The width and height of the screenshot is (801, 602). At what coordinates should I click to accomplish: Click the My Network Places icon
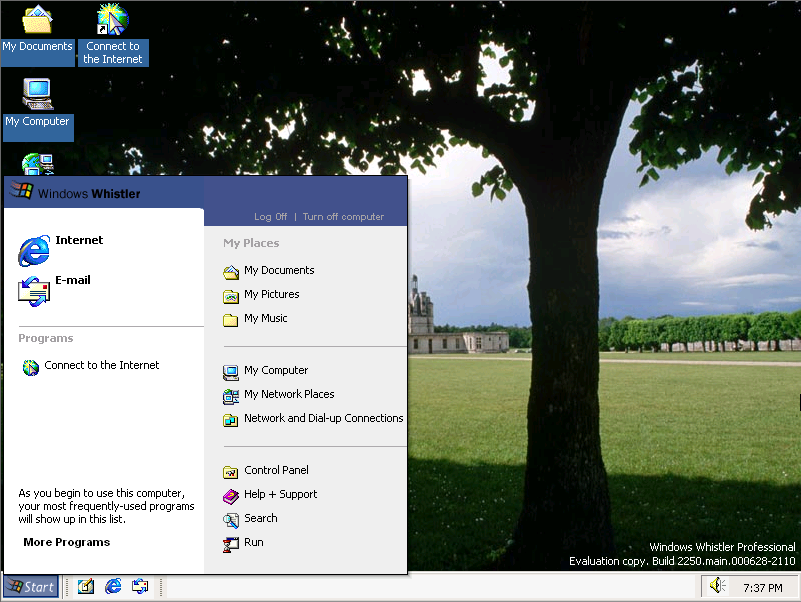pyautogui.click(x=231, y=396)
